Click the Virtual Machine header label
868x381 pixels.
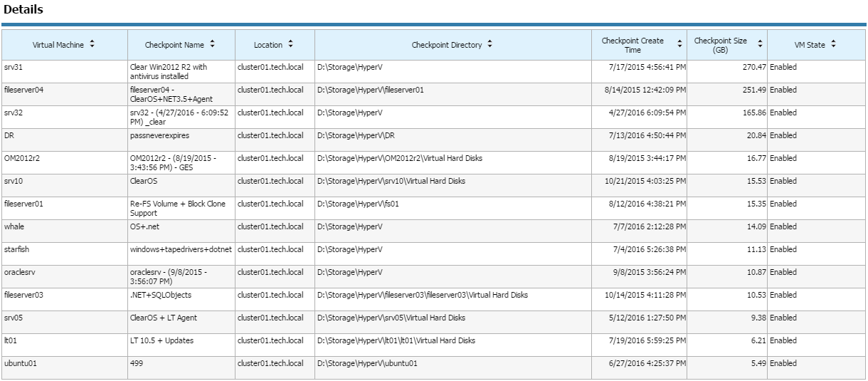58,45
